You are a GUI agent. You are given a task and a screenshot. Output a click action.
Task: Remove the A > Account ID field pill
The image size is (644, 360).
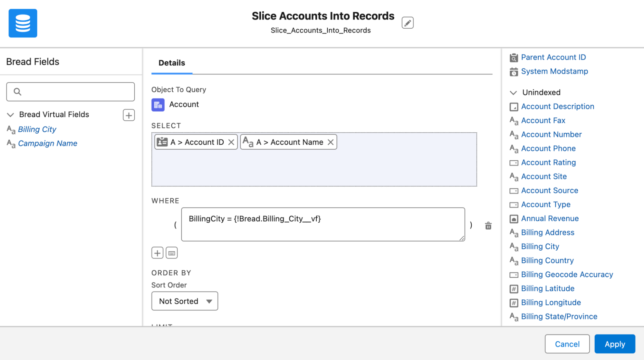(231, 142)
